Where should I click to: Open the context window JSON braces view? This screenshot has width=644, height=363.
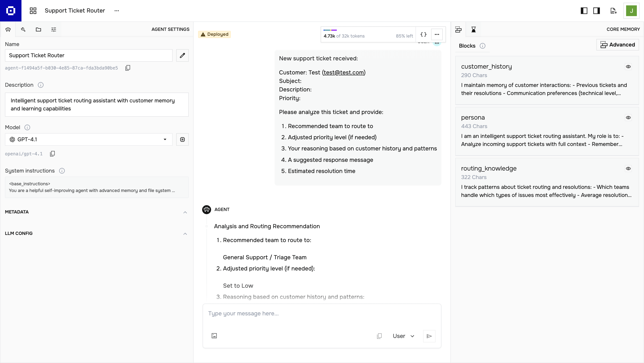(x=423, y=34)
